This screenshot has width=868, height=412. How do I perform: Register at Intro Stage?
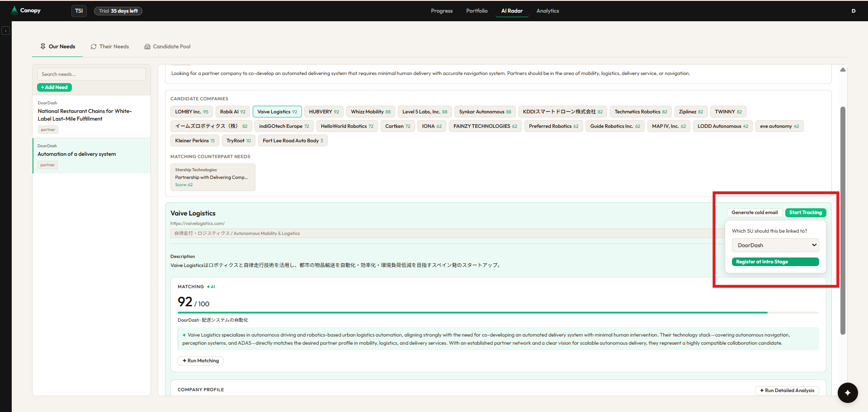(775, 262)
